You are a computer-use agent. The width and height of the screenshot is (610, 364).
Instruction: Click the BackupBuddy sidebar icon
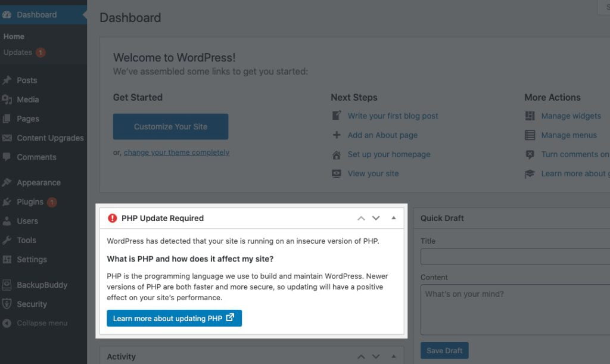point(8,285)
